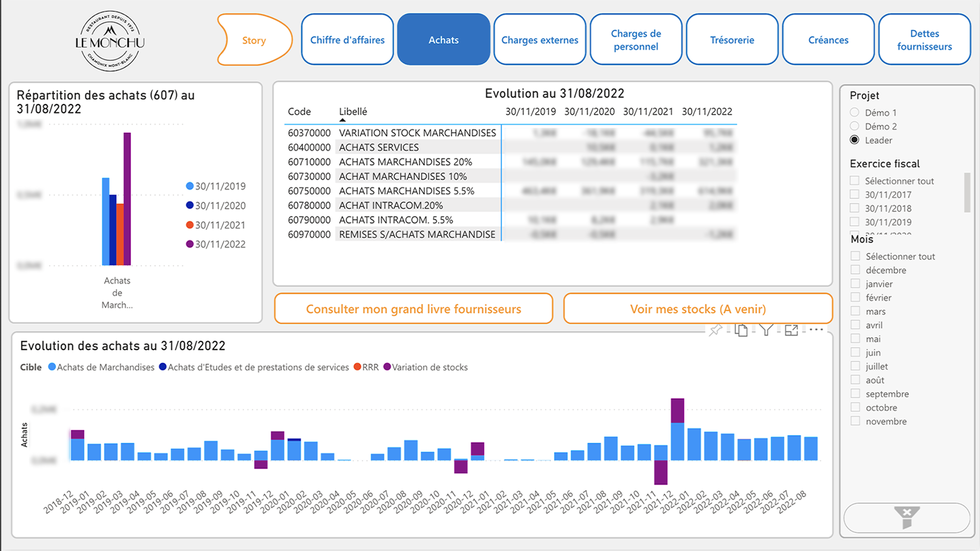980x551 pixels.
Task: Select the Leader project radio button
Action: point(855,140)
